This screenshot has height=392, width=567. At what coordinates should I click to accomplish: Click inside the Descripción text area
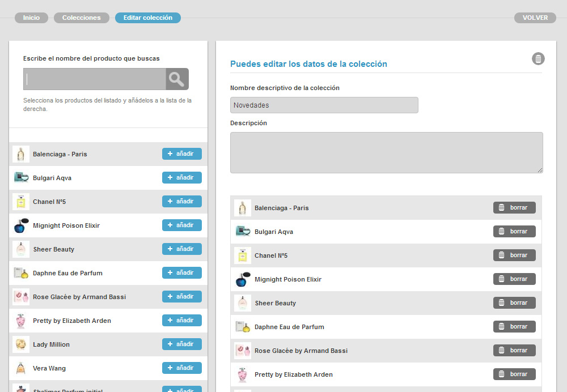387,152
